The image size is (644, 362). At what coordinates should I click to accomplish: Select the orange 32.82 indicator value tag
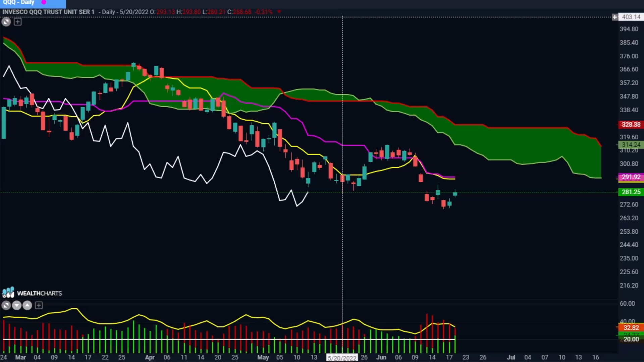pyautogui.click(x=631, y=327)
